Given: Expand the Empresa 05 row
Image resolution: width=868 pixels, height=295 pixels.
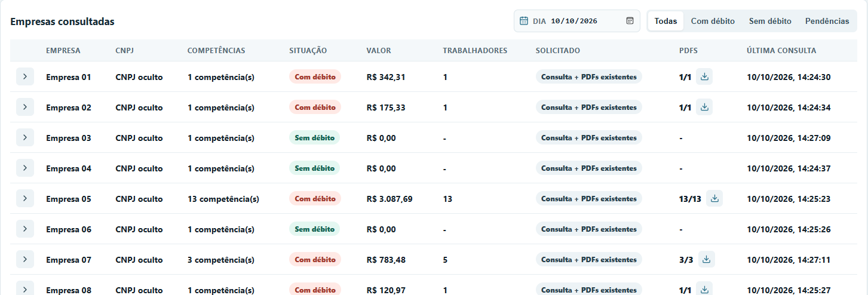Looking at the screenshot, I should (x=24, y=198).
